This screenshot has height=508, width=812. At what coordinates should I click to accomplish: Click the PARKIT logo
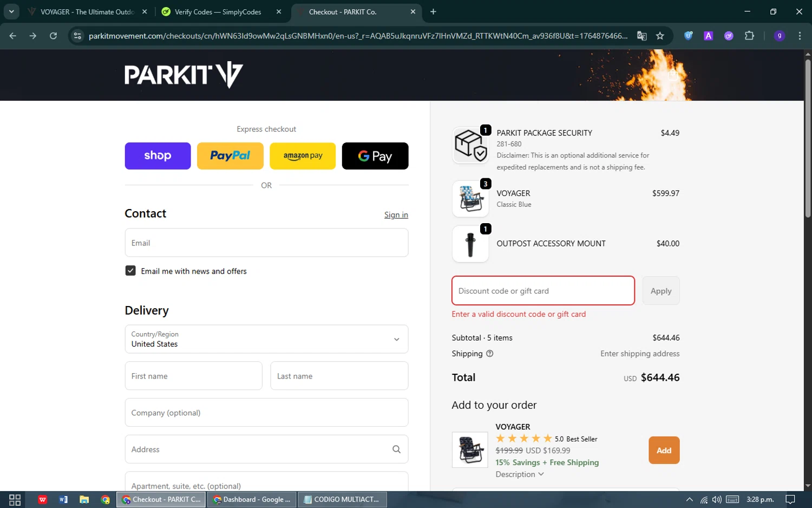tap(184, 75)
